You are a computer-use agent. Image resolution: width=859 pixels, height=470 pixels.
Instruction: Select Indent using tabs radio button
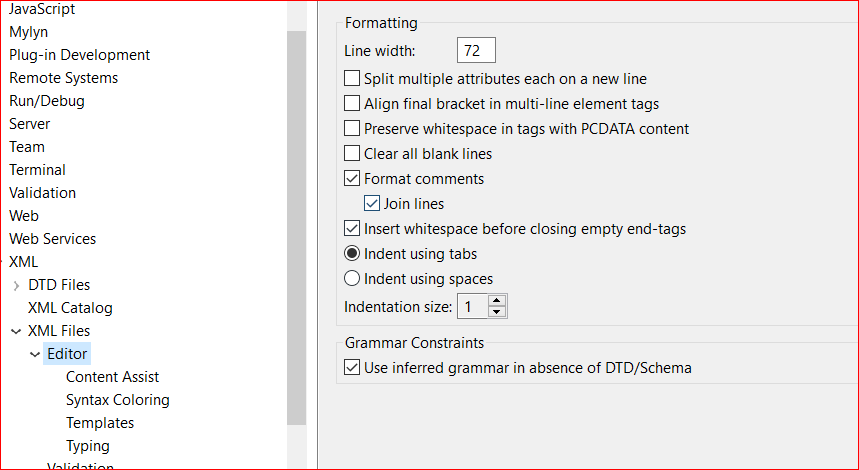tap(352, 254)
